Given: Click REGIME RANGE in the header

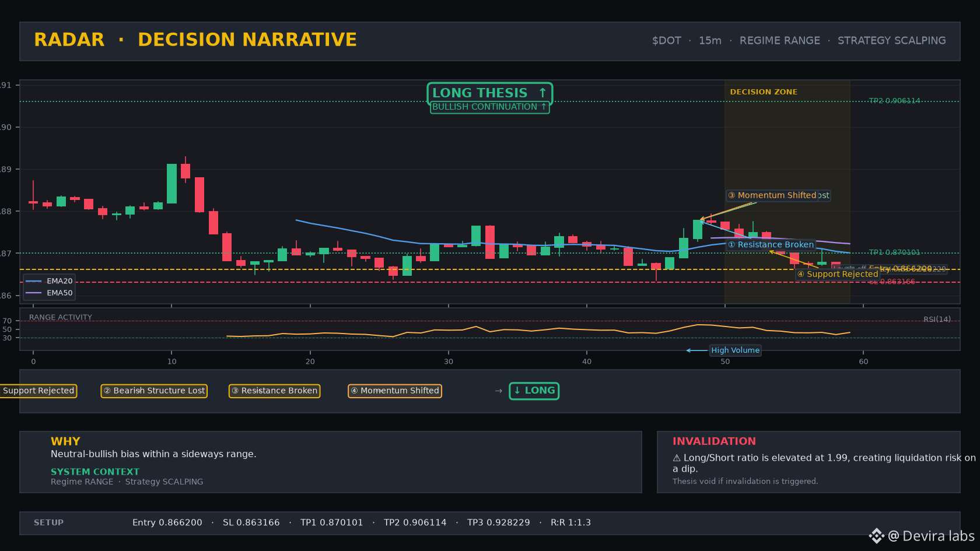Looking at the screenshot, I should [780, 41].
